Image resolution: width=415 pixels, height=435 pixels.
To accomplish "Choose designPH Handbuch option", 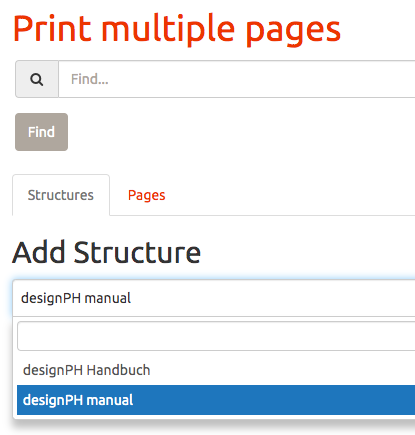I will (216, 370).
